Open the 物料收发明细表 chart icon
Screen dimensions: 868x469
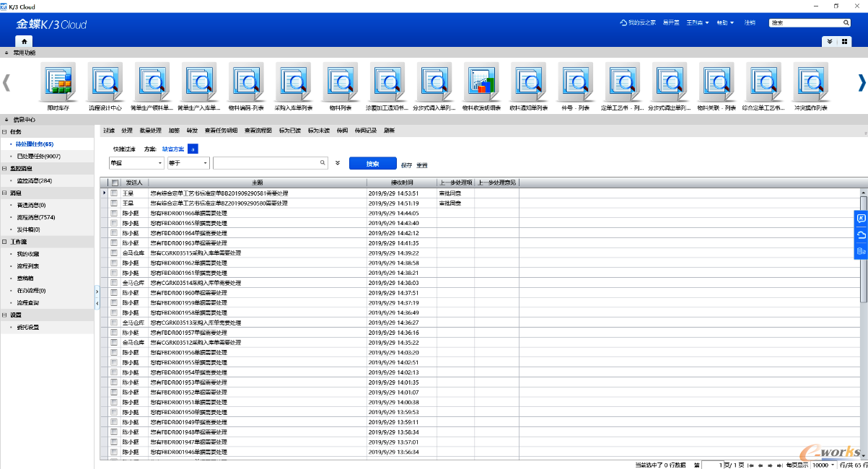pos(482,82)
